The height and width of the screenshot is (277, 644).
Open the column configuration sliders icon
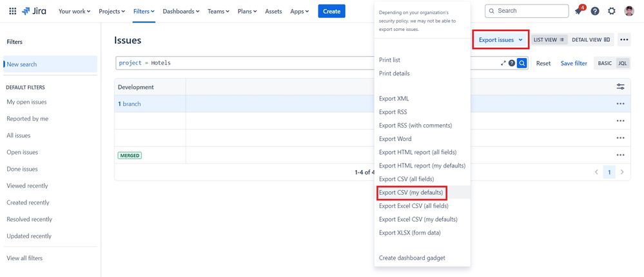coord(621,86)
